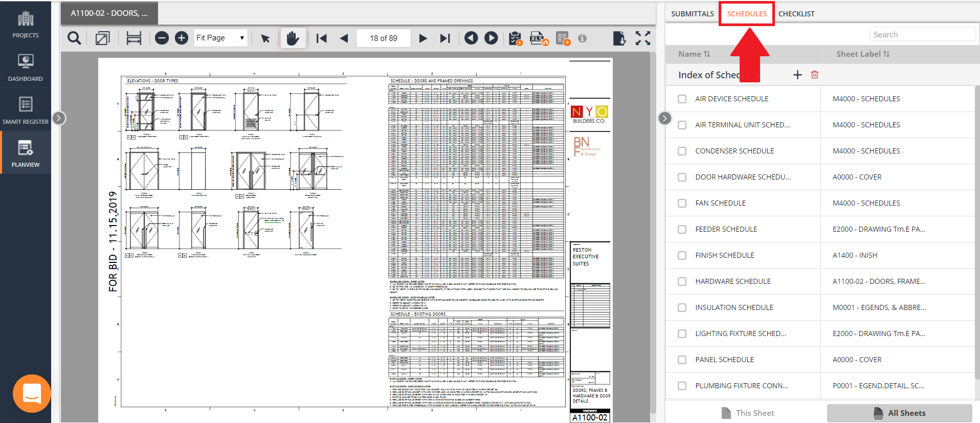Zoom out with the minus icon
The image size is (980, 423).
click(x=162, y=38)
